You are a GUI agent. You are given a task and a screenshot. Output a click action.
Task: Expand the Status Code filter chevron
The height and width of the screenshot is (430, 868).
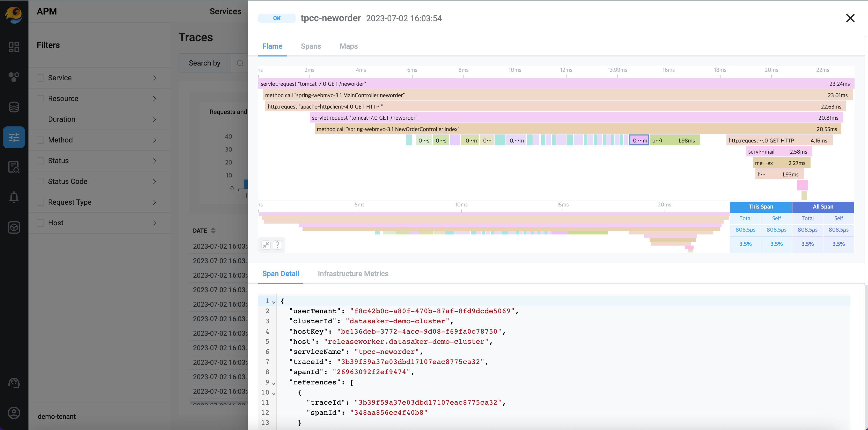point(155,181)
